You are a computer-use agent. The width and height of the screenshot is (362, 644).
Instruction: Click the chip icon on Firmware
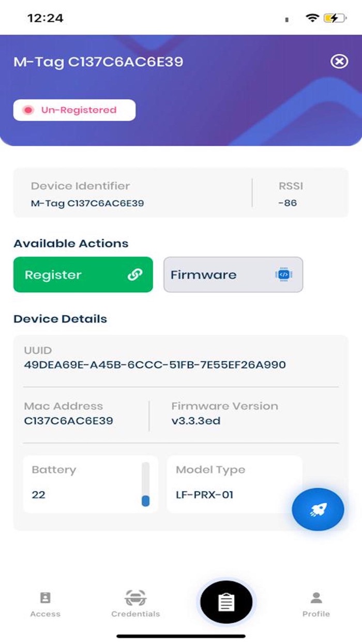pos(283,275)
